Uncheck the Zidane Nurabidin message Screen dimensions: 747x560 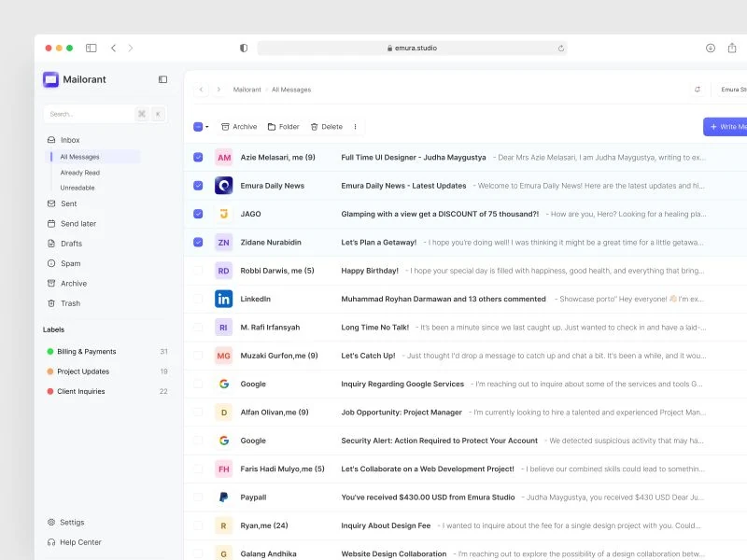[x=198, y=243]
